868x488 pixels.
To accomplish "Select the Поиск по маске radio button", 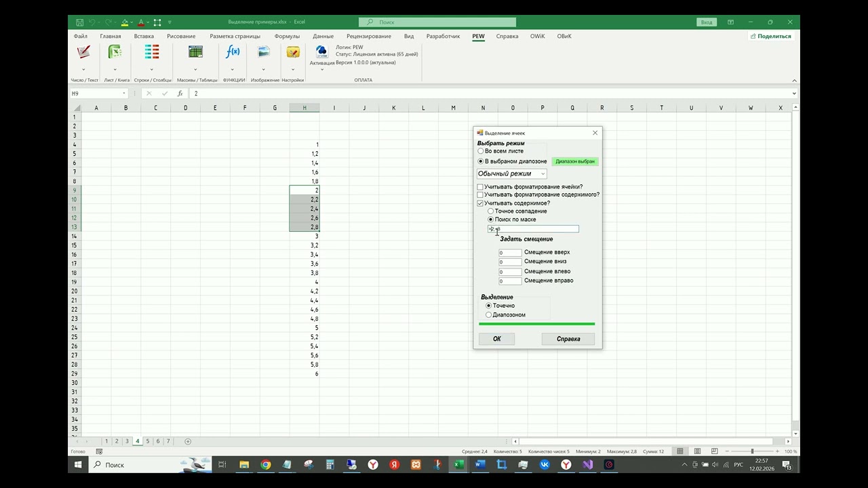I will (491, 220).
